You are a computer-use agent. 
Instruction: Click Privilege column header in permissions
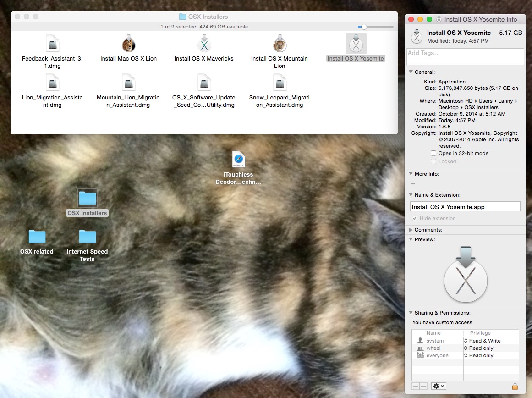480,333
